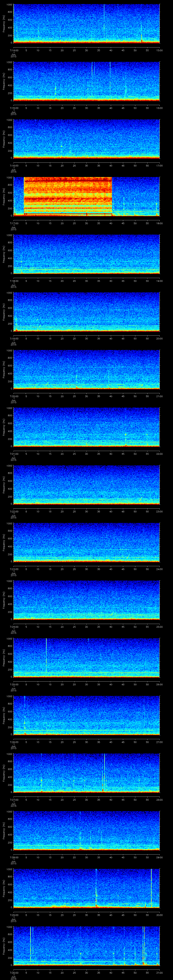173x980 pixels.
Task: Click the spike near 40s in 7:15 spectrogram
Action: (x=110, y=78)
